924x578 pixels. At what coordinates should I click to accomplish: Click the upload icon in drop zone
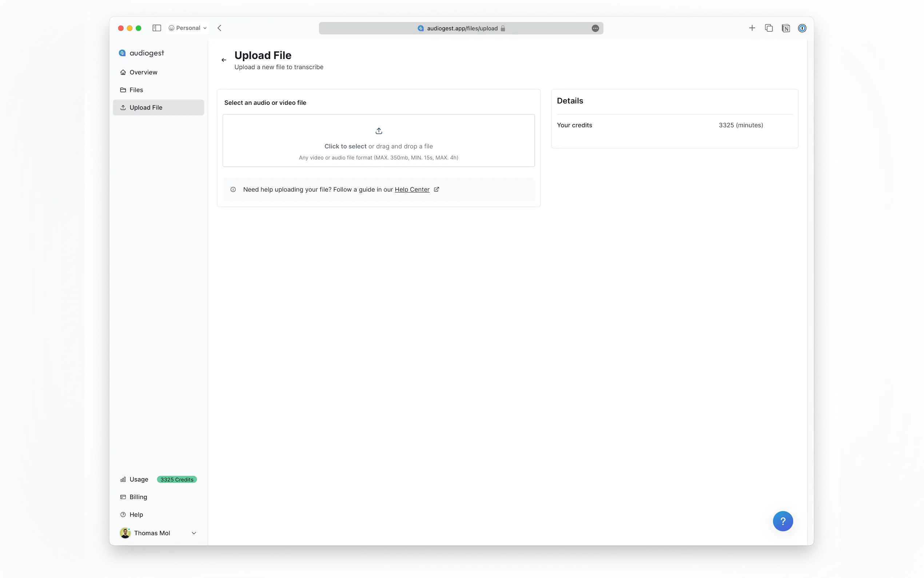379,131
